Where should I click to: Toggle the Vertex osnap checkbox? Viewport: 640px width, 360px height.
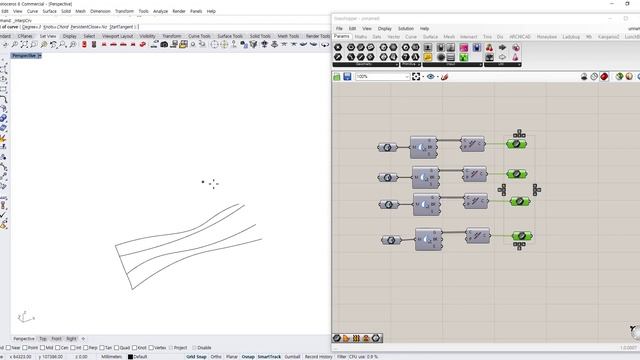click(151, 348)
